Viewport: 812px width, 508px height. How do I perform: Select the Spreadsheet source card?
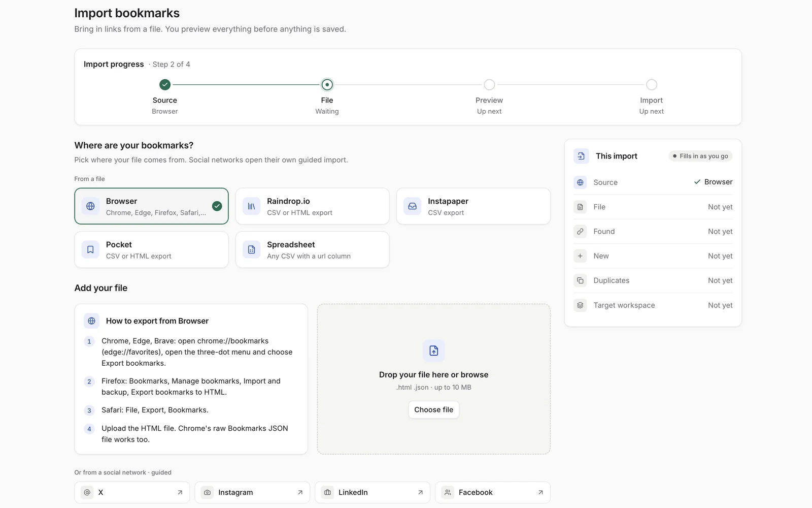click(312, 249)
